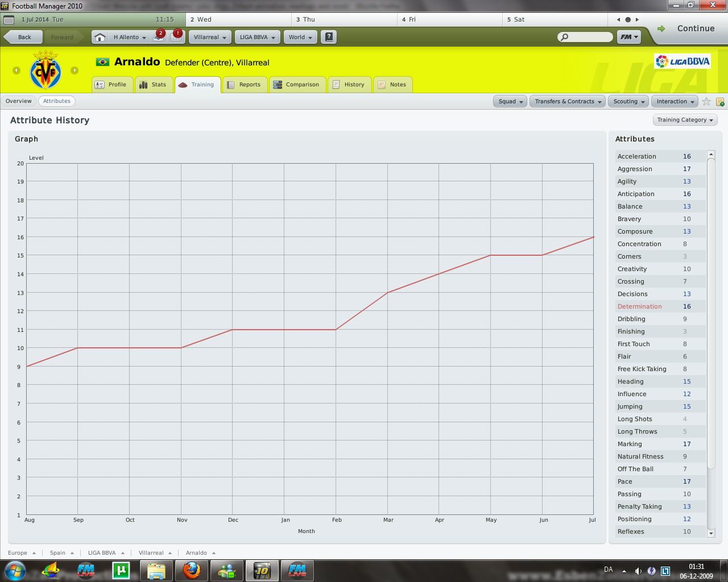Select Acceleration attribute in list

tap(660, 156)
